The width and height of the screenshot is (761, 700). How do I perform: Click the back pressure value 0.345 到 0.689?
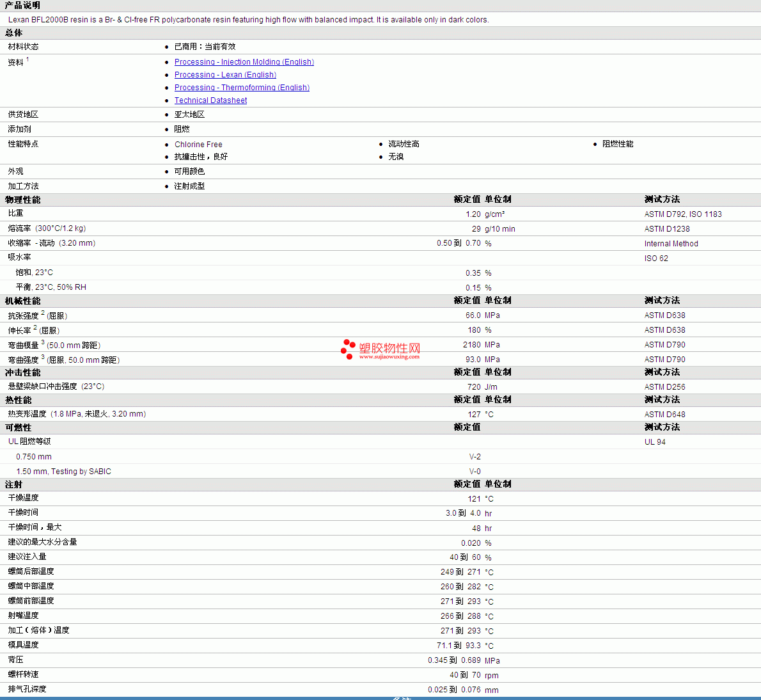(x=454, y=660)
